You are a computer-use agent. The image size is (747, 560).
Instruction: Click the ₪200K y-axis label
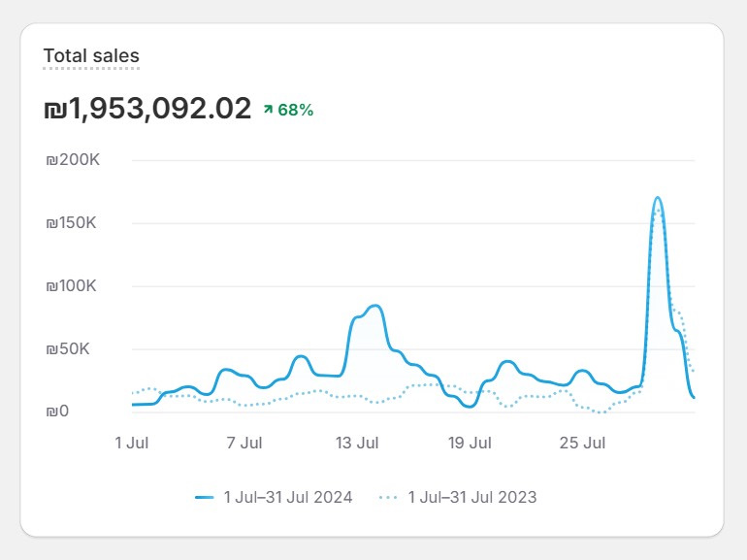73,160
